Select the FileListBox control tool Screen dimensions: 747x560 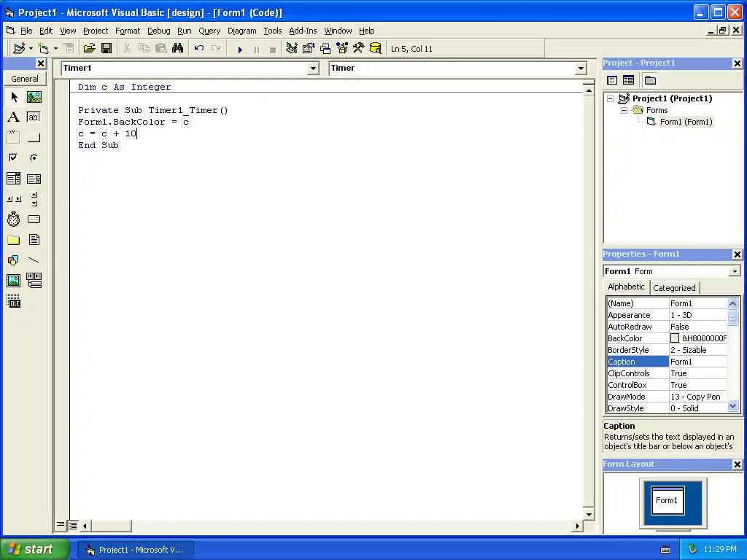(34, 239)
